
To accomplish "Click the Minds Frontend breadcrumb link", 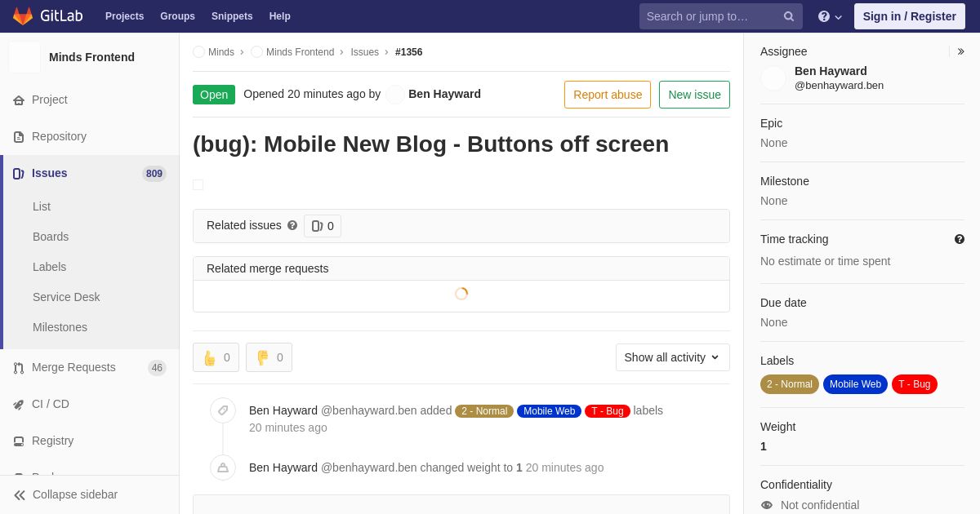I will (300, 52).
